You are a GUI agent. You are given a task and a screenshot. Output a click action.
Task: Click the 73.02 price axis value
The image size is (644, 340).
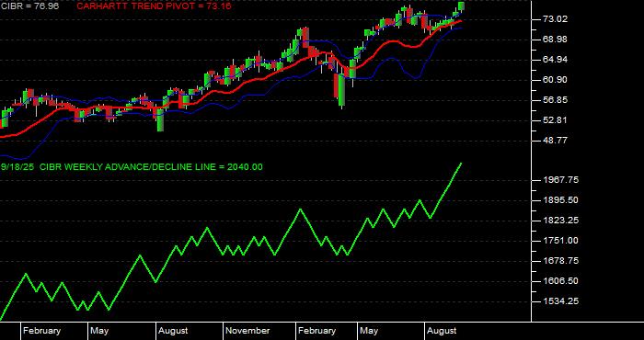point(555,19)
